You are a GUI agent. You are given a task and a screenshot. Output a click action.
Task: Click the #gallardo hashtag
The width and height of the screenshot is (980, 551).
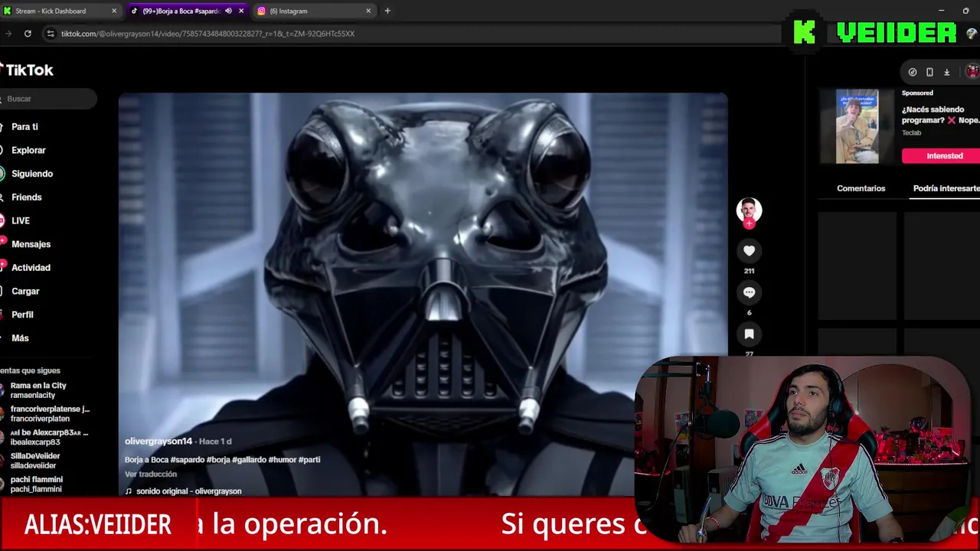point(249,460)
